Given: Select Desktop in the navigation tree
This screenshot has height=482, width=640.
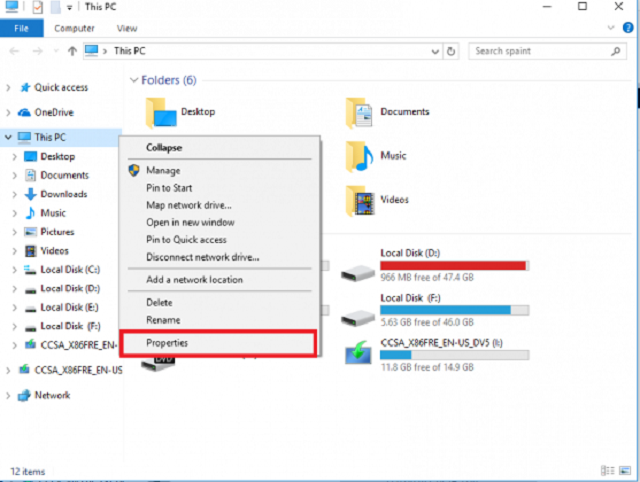Looking at the screenshot, I should pos(58,156).
